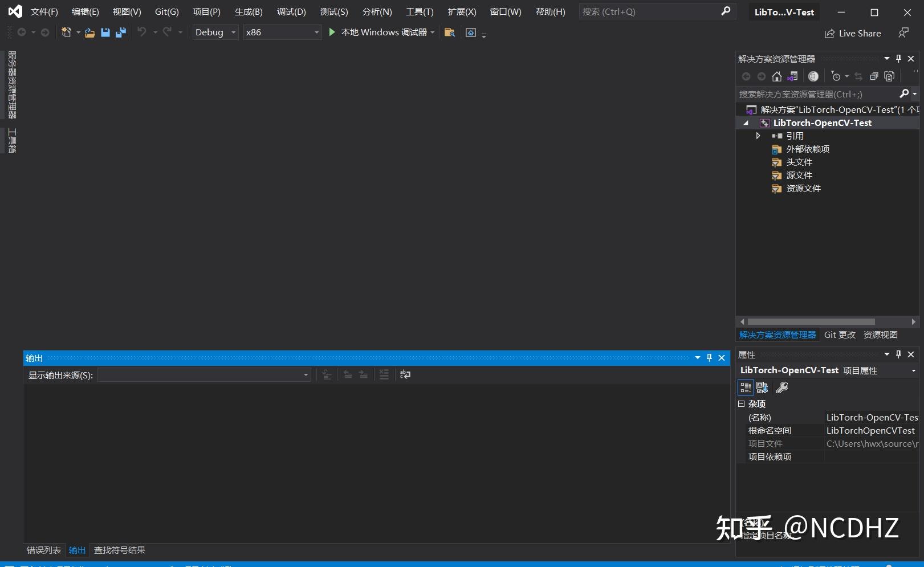The height and width of the screenshot is (567, 924).
Task: Click Collapse All in Solution Explorer toolbar
Action: [x=874, y=76]
